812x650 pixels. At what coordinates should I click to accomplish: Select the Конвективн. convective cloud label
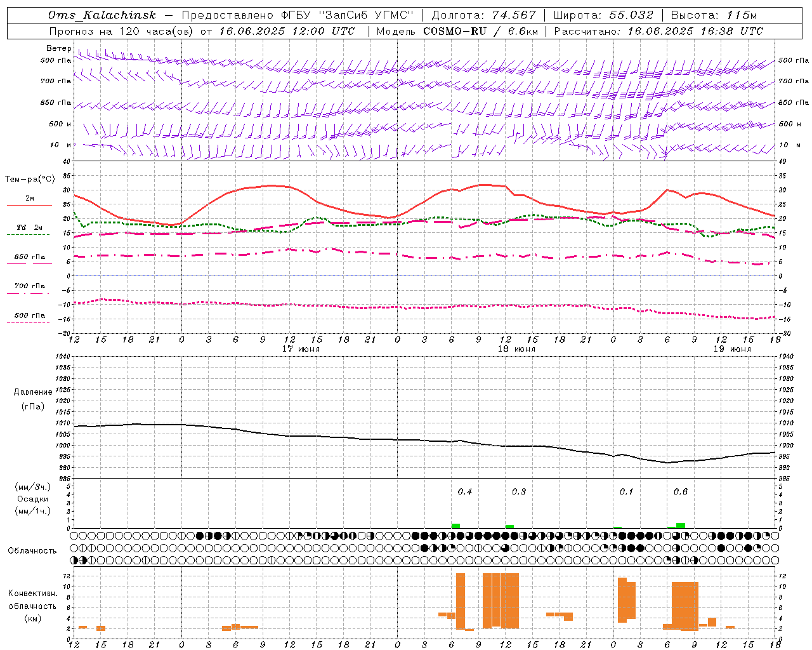click(x=33, y=594)
